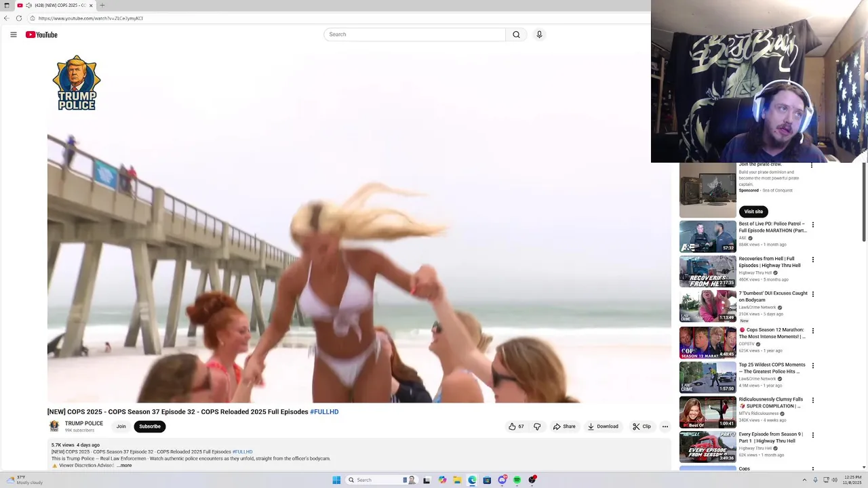
Task: Switch to Microsoft Edge taskbar icon
Action: click(472, 480)
